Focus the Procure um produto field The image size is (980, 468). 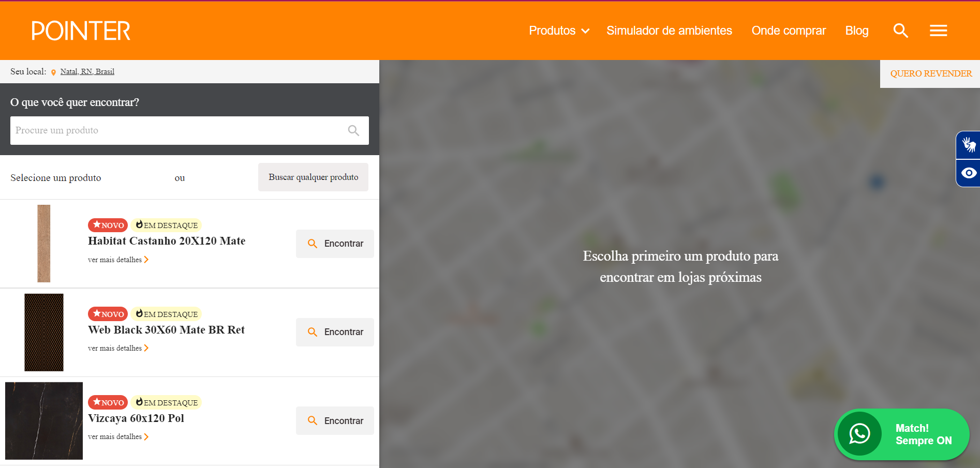click(x=189, y=130)
